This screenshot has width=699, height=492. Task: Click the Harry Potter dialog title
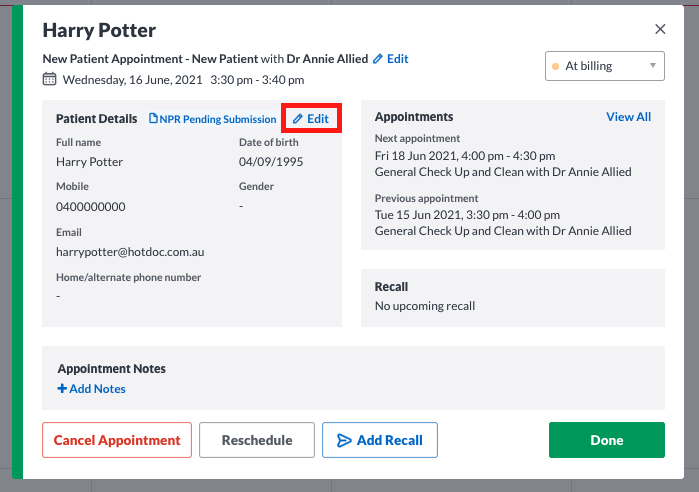tap(99, 30)
